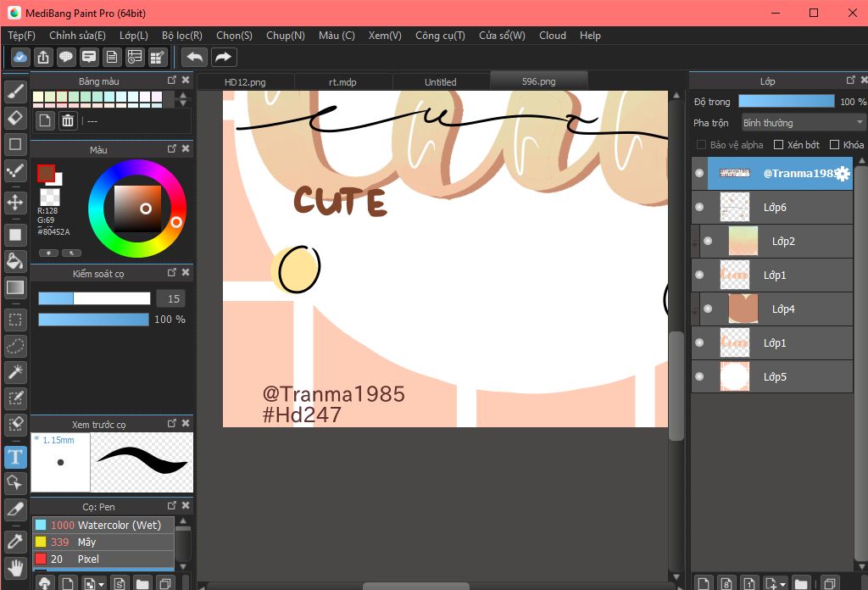Click the Undo arrow button
Viewport: 868px width, 590px height.
[x=195, y=57]
